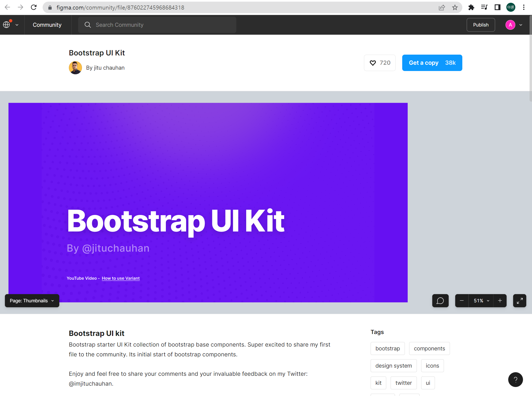Click the help question mark icon
Image resolution: width=532 pixels, height=396 pixels.
(x=515, y=379)
